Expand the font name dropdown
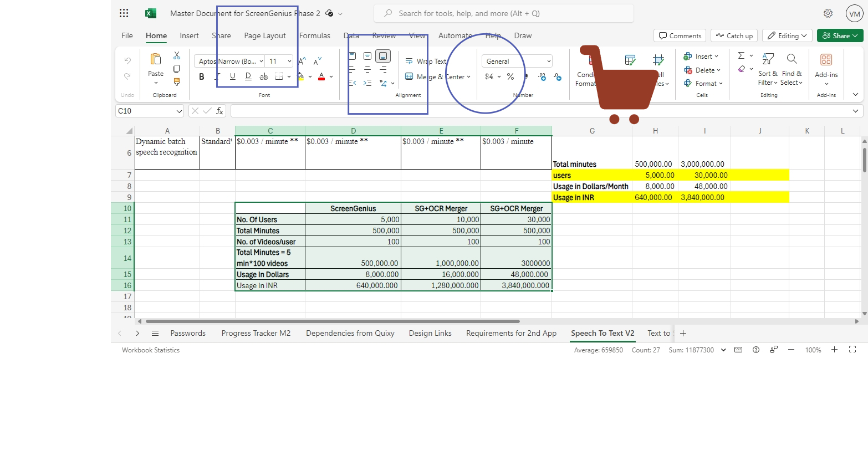This screenshot has height=466, width=868. pyautogui.click(x=261, y=62)
